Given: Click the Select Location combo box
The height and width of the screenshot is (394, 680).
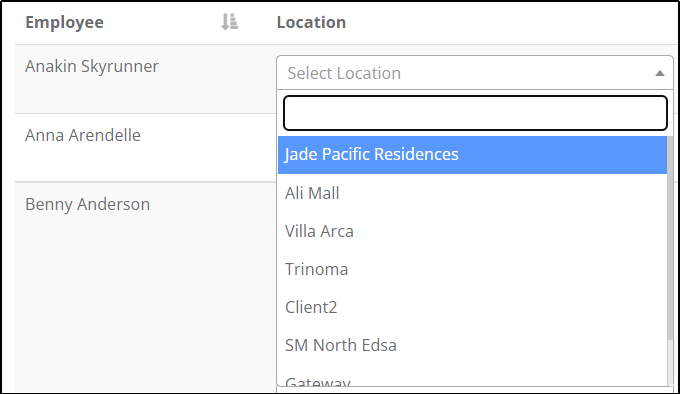Looking at the screenshot, I should tap(474, 73).
